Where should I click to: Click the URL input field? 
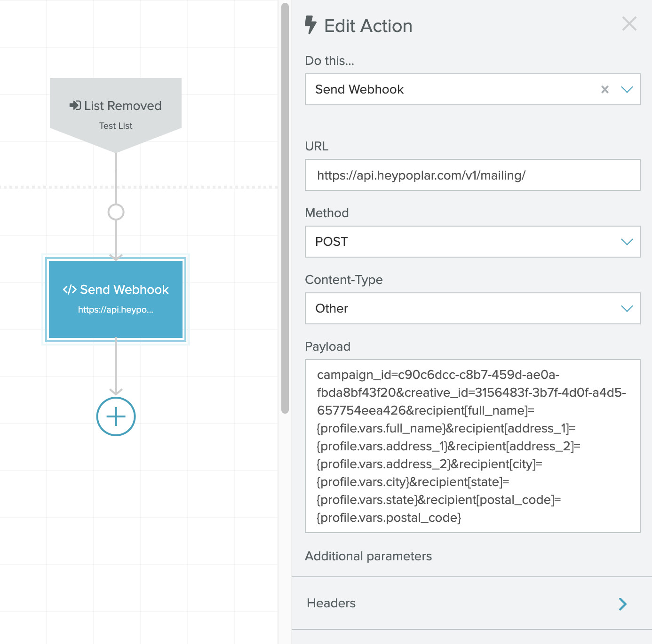(x=472, y=175)
